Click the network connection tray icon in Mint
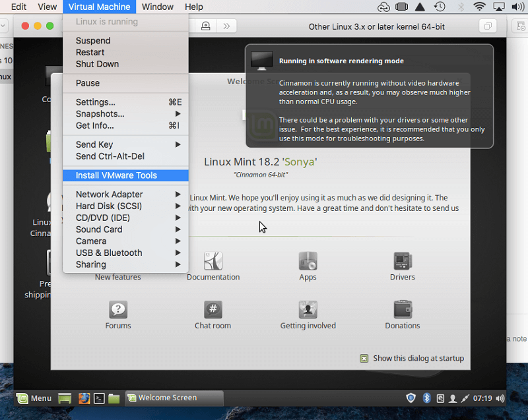Image resolution: width=528 pixels, height=420 pixels. [x=465, y=398]
